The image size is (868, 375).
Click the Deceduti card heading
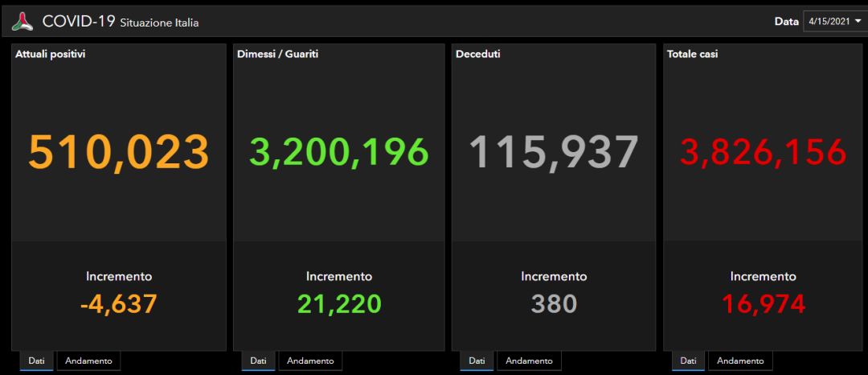click(x=477, y=54)
